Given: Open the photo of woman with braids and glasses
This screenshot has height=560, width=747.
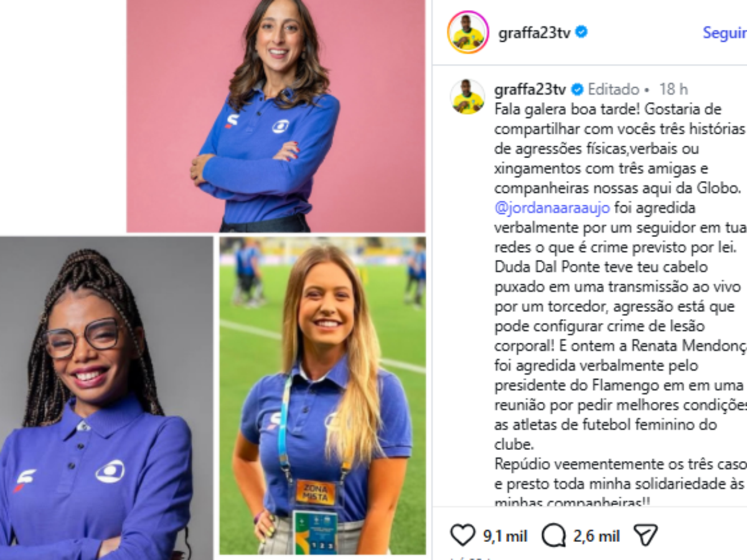Looking at the screenshot, I should click(x=106, y=398).
